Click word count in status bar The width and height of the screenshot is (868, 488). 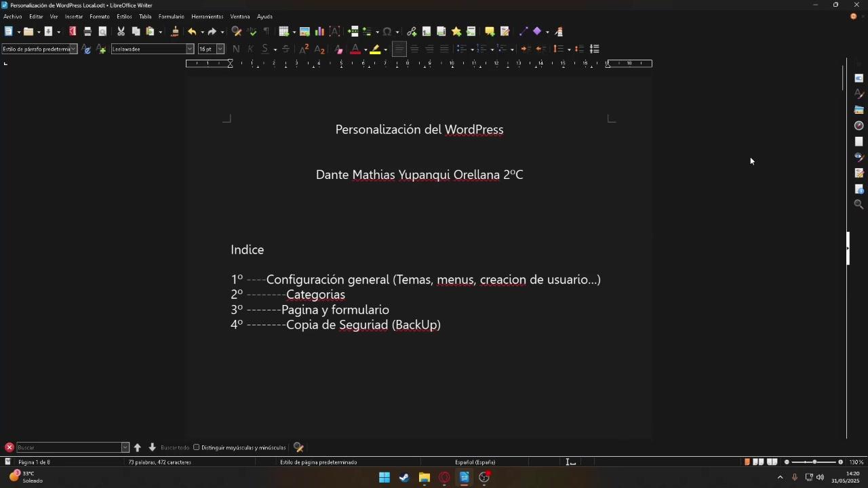[x=160, y=462]
